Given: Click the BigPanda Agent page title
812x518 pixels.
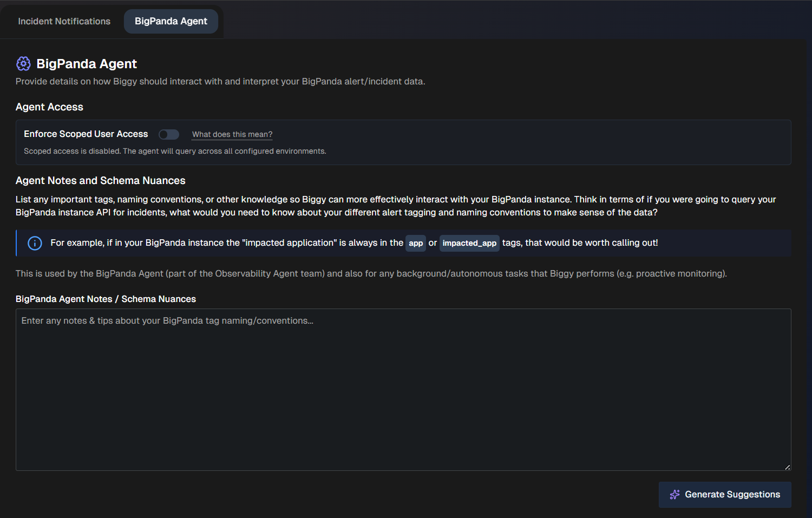Looking at the screenshot, I should pos(86,63).
